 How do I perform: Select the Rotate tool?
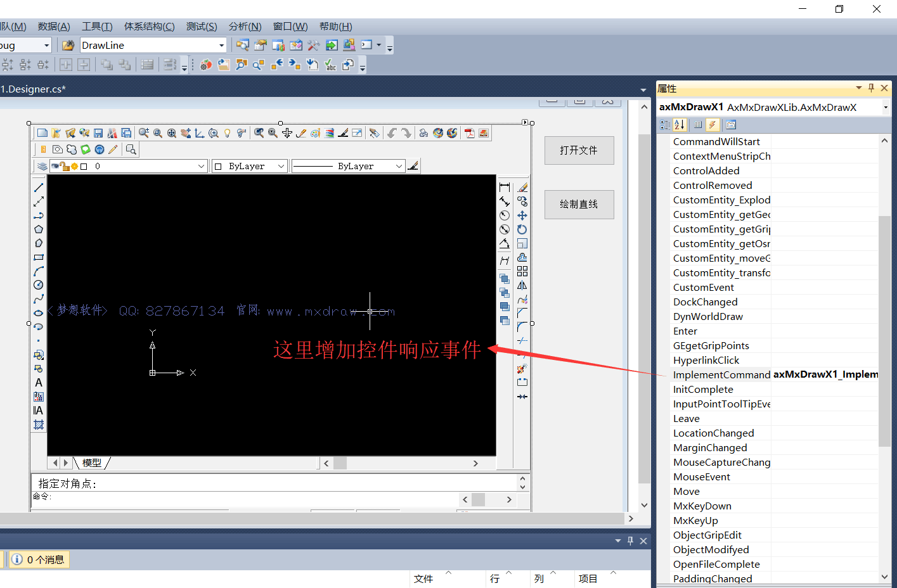pyautogui.click(x=522, y=229)
